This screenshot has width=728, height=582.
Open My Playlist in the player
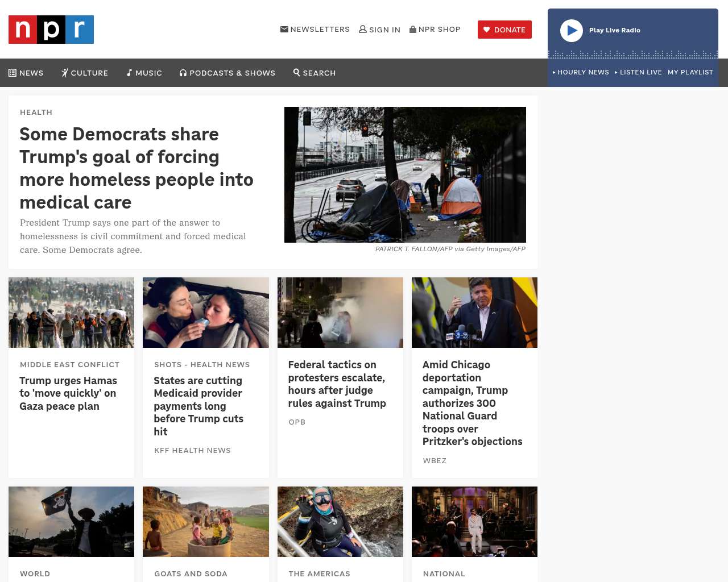point(690,72)
